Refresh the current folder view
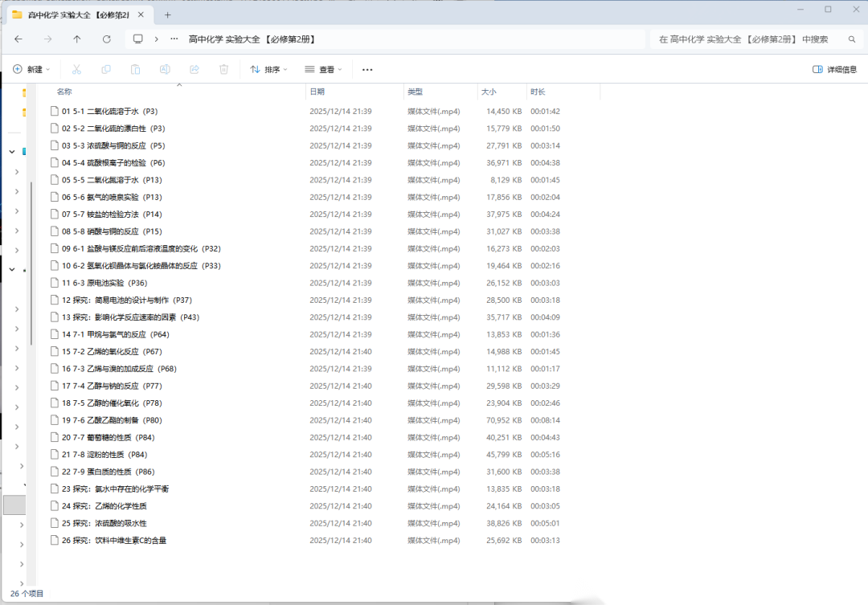The image size is (868, 605). (x=106, y=39)
